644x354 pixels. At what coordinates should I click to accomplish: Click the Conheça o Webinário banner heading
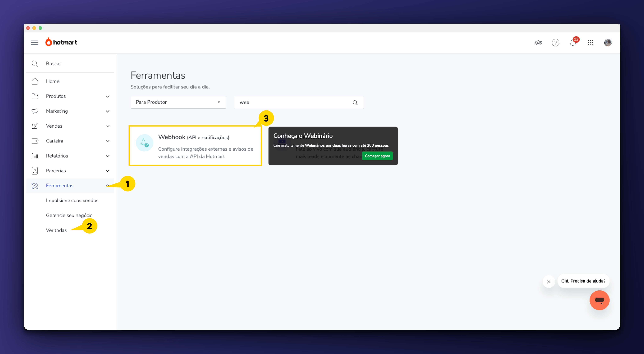(303, 136)
